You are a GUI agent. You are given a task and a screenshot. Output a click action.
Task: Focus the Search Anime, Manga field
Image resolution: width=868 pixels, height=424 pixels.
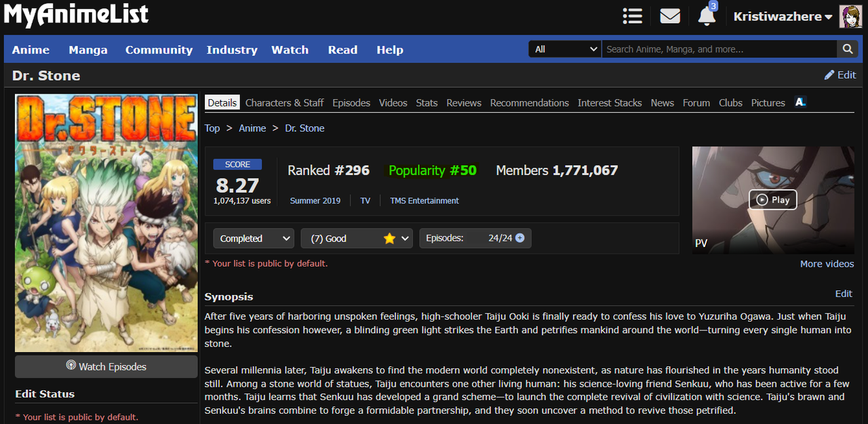coord(719,49)
